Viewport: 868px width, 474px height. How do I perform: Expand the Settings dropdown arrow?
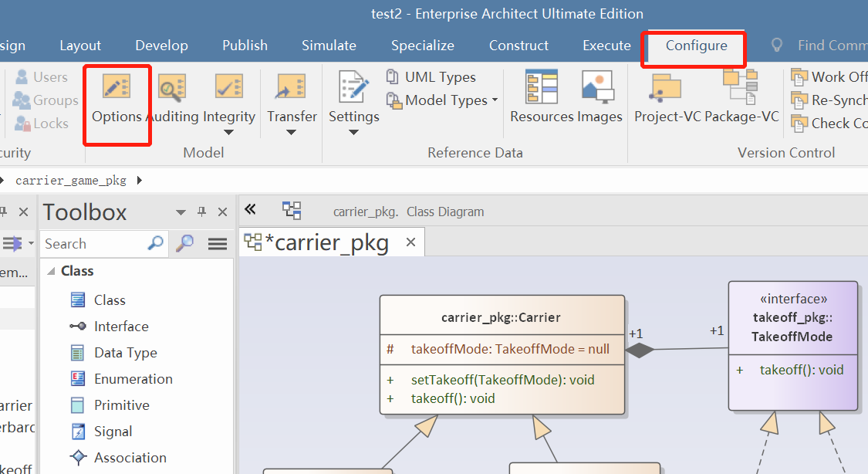pos(353,132)
